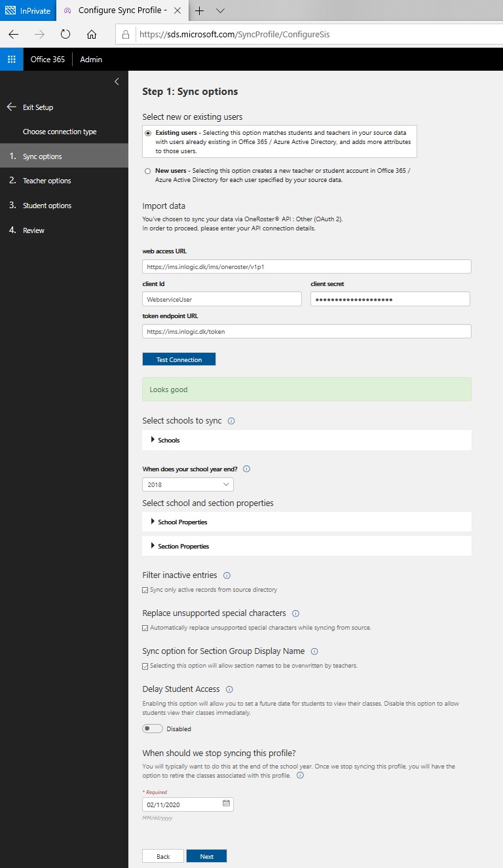Toggle Sync only active records checkbox

(x=145, y=590)
